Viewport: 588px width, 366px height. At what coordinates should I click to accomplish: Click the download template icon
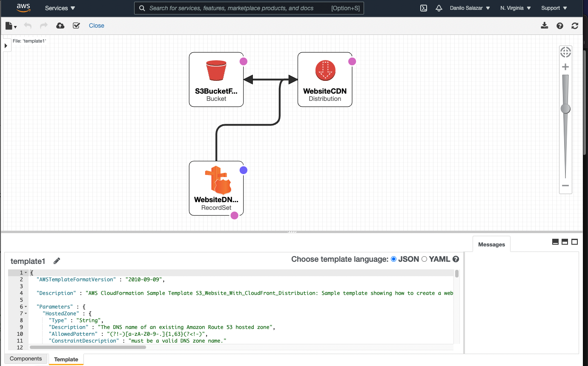click(x=544, y=26)
